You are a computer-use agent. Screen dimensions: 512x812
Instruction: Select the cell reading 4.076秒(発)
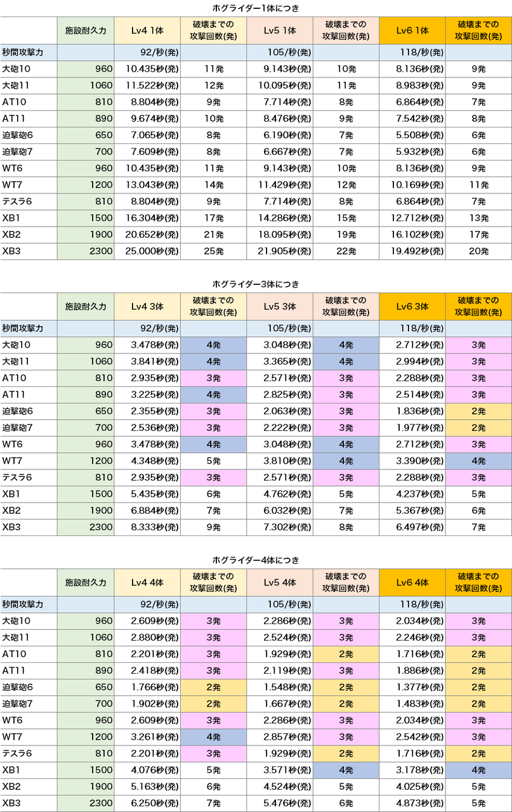(148, 770)
